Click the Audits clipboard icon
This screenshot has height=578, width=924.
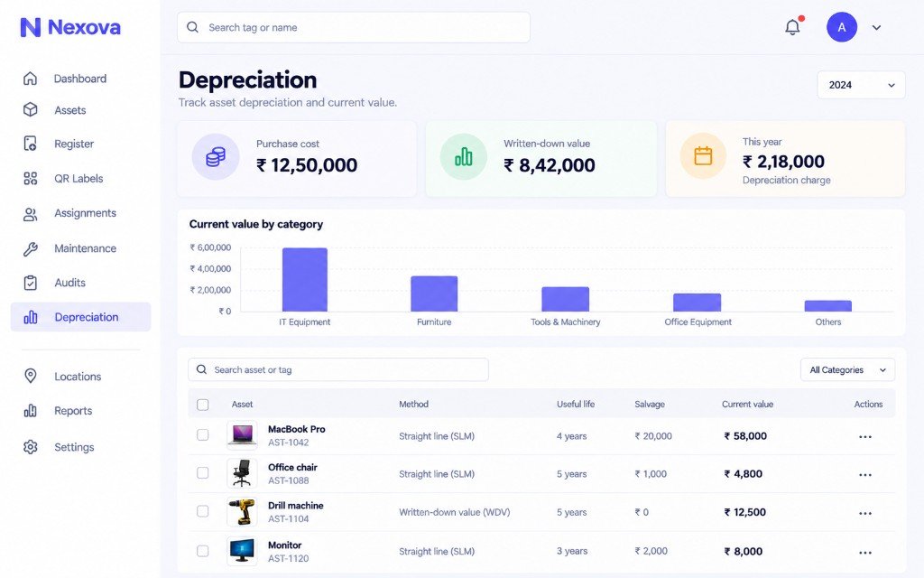click(x=31, y=283)
